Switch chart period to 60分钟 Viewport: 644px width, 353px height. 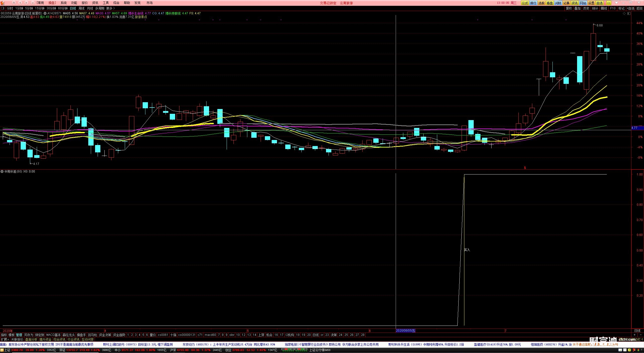click(x=63, y=8)
